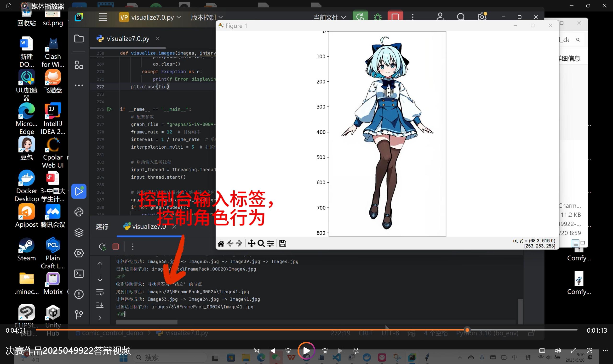Click the video progress seek bar

pyautogui.click(x=246, y=330)
